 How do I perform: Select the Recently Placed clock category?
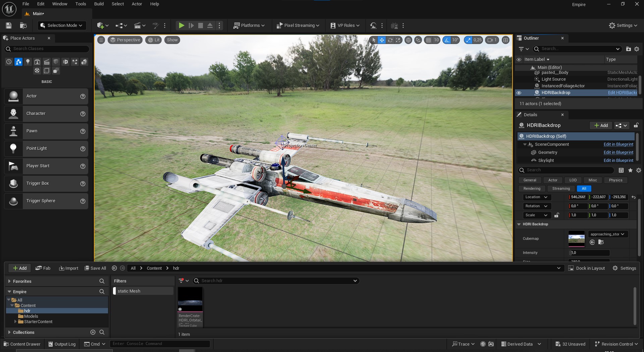click(9, 62)
